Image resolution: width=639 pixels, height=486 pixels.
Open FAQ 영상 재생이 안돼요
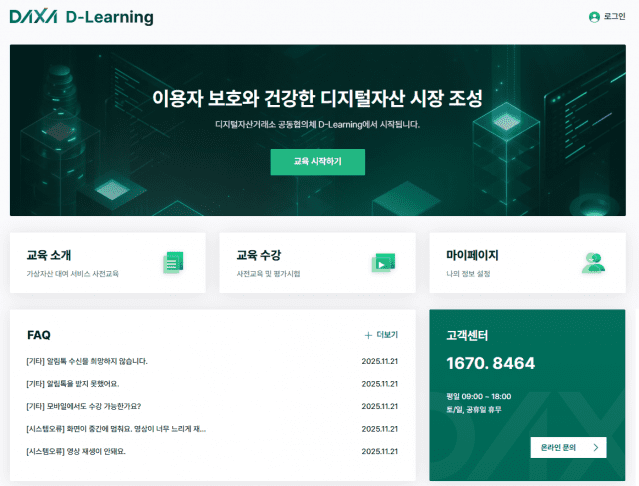[76, 451]
